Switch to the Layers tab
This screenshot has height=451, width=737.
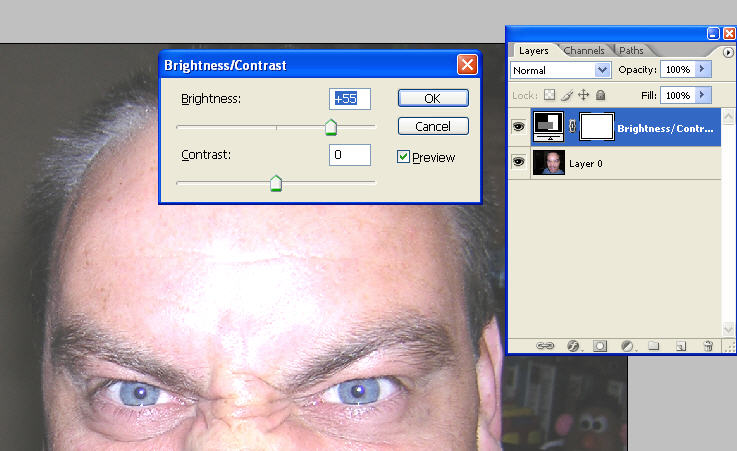pos(533,50)
